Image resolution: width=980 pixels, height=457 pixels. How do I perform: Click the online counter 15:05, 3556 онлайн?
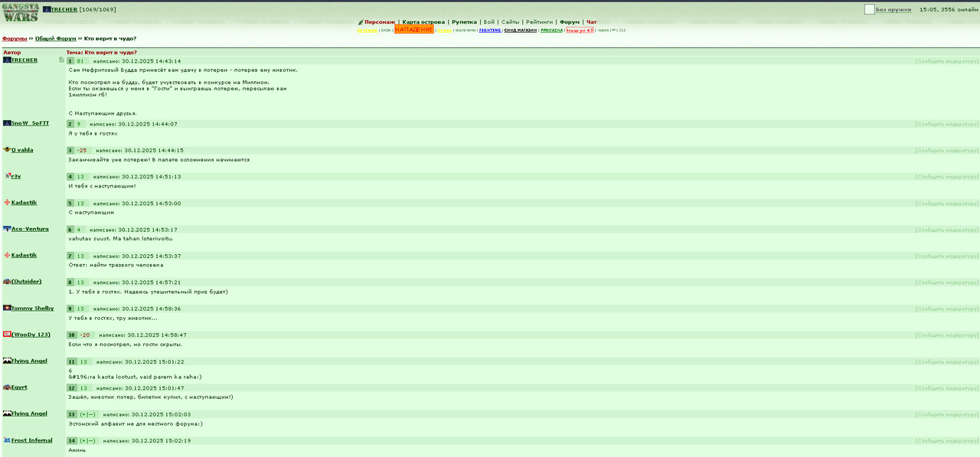(x=948, y=10)
